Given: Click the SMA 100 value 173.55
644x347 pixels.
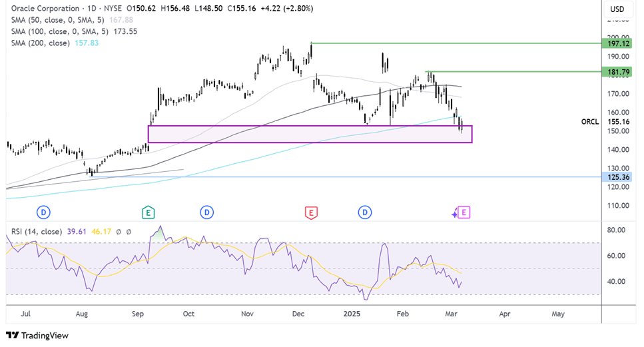Looking at the screenshot, I should (125, 31).
